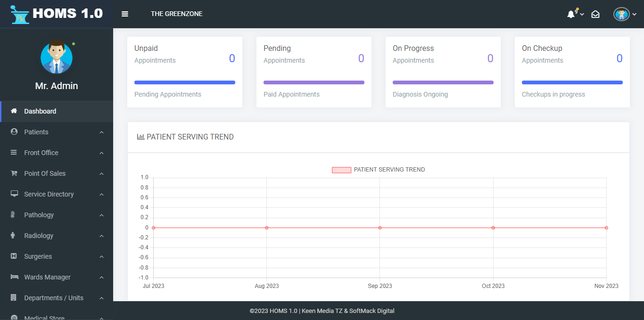Open the envelope messages icon
The height and width of the screenshot is (320, 644).
pyautogui.click(x=595, y=14)
